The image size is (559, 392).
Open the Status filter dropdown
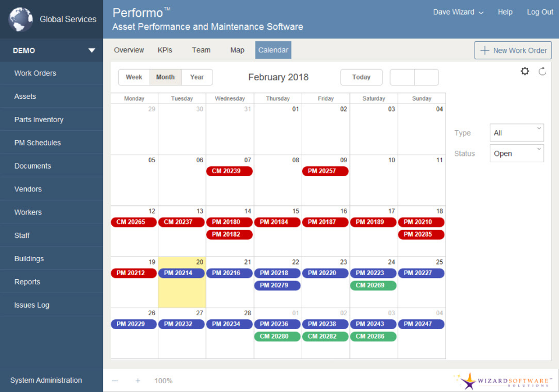click(x=516, y=154)
